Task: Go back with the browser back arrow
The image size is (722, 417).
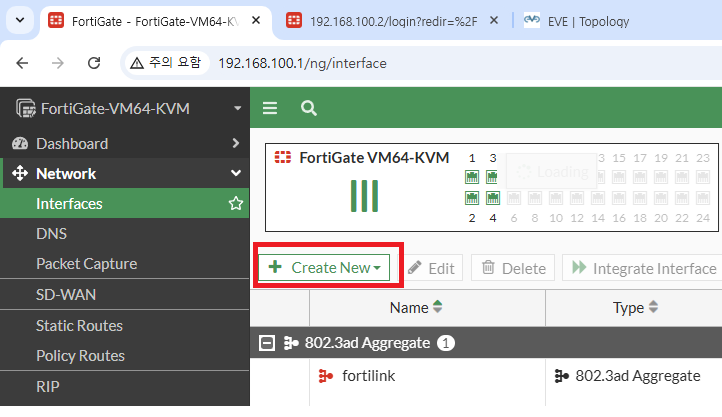Action: 22,63
